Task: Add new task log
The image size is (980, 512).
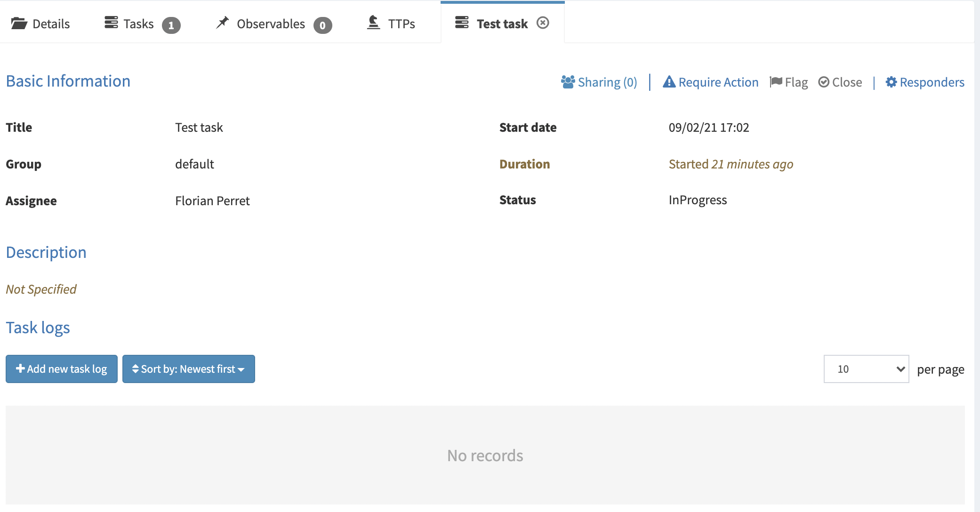Action: (62, 369)
